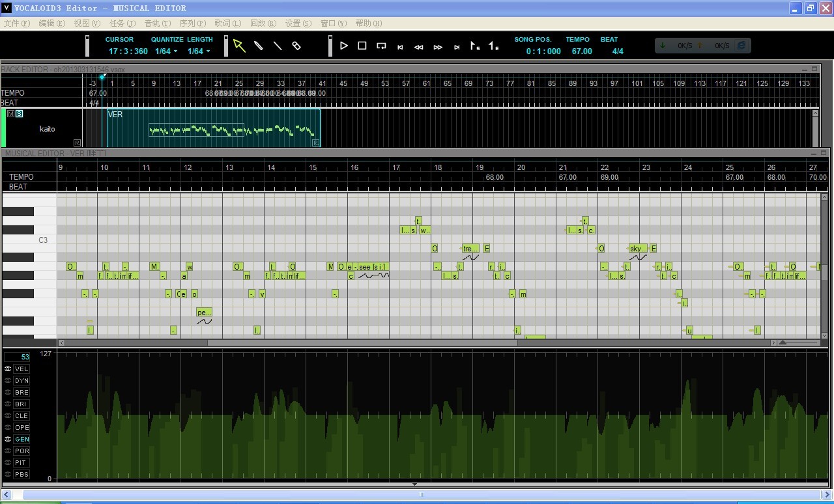The width and height of the screenshot is (834, 504).
Task: Select the line tool
Action: (x=278, y=46)
